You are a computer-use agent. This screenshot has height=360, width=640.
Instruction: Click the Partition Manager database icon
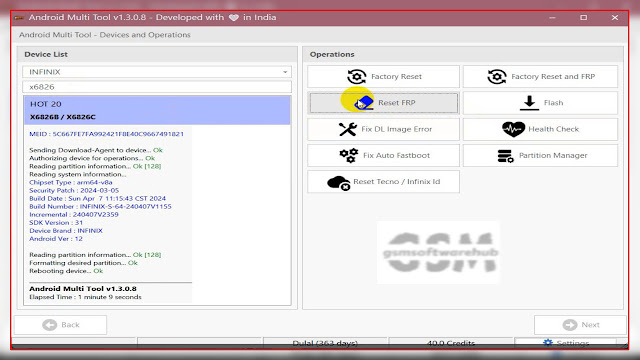click(505, 156)
